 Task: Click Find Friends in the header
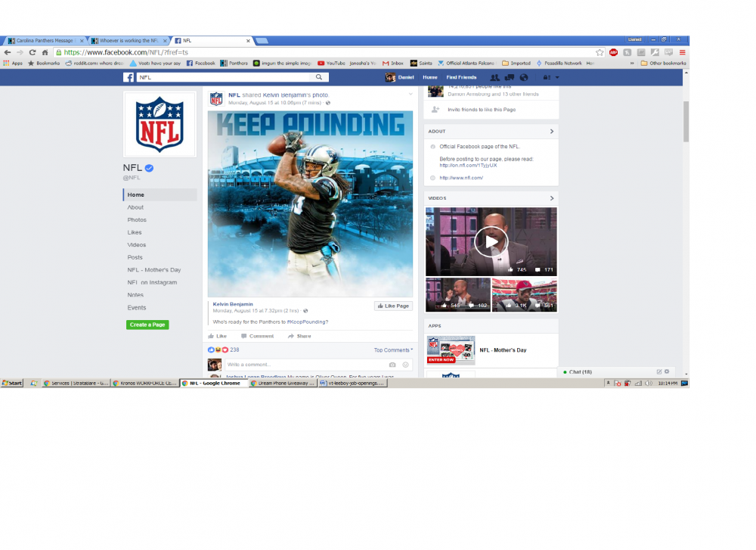click(x=461, y=77)
